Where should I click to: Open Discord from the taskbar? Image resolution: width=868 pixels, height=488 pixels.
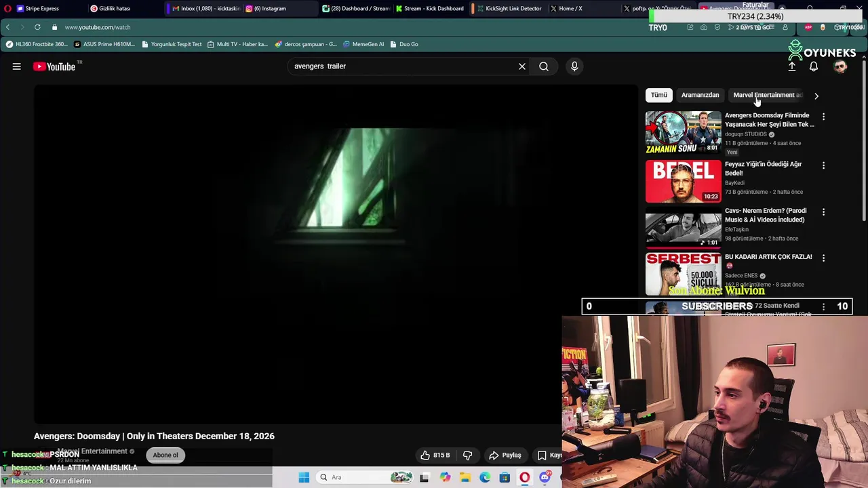(545, 478)
